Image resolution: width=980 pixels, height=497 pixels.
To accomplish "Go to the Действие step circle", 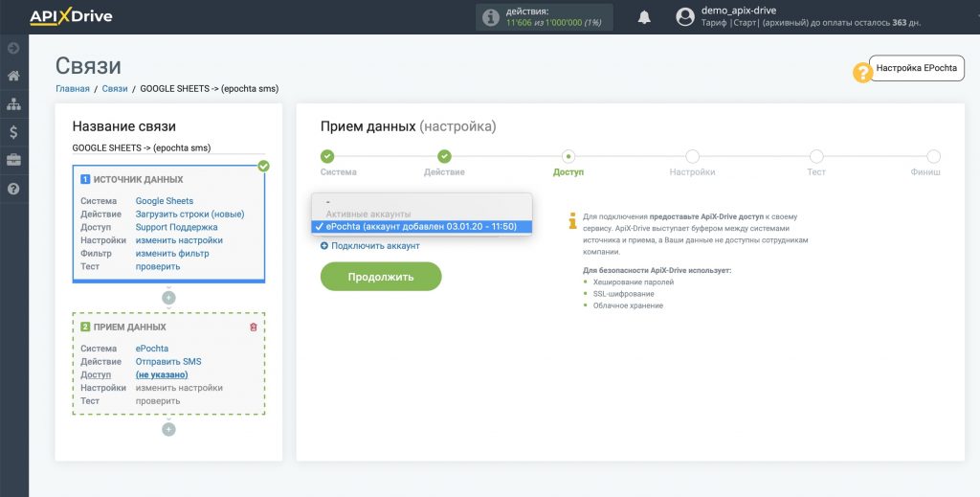I will pos(444,156).
